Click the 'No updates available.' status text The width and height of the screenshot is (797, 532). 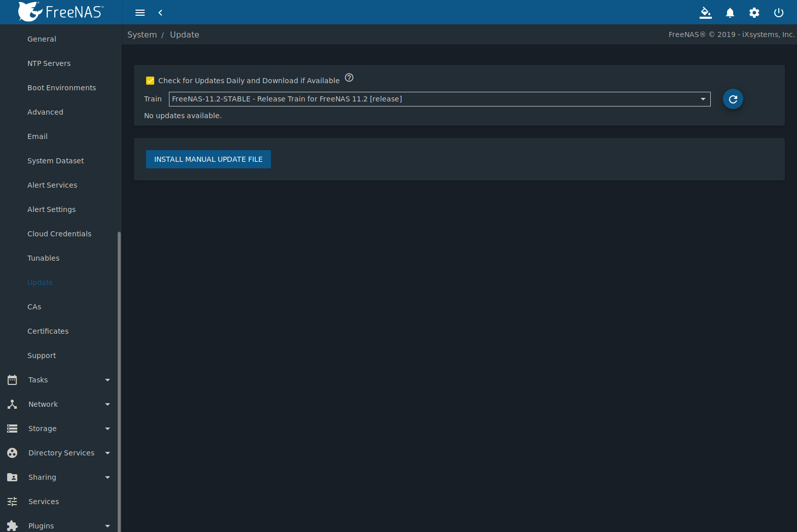click(183, 116)
